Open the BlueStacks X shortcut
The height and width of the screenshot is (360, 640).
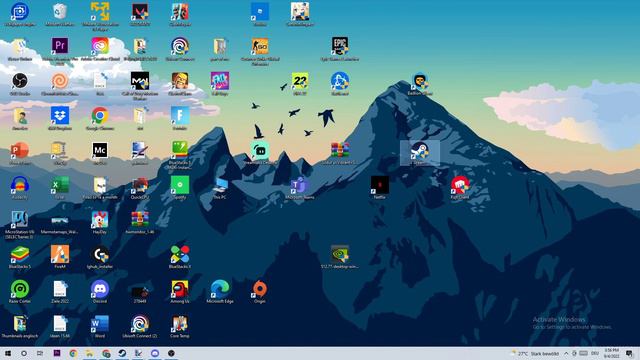pyautogui.click(x=180, y=254)
